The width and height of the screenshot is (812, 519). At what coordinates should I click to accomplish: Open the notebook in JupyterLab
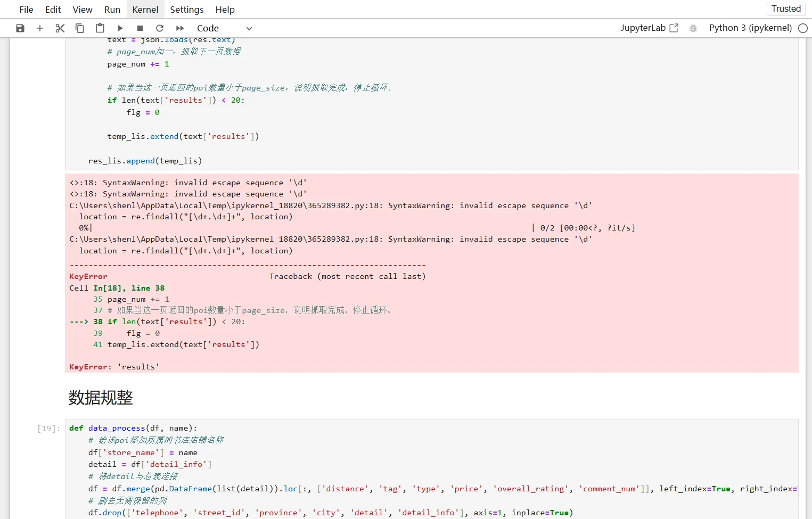(x=650, y=28)
